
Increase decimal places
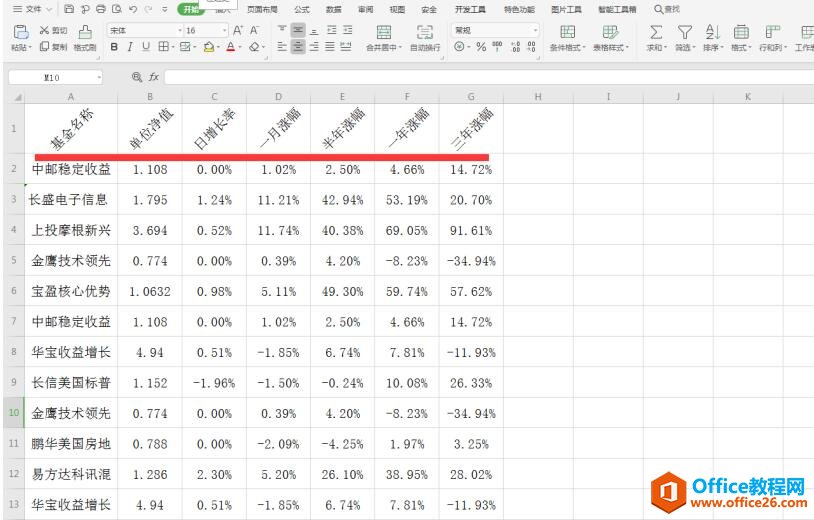coord(515,47)
